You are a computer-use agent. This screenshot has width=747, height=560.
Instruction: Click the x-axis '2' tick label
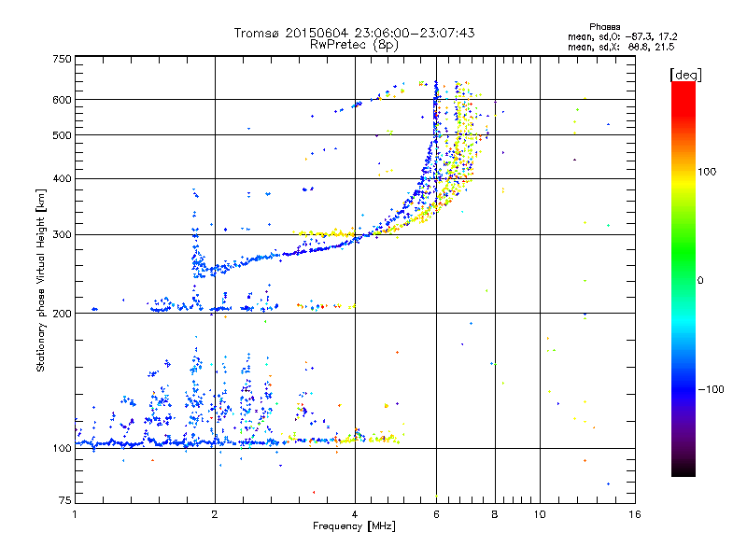[x=215, y=514]
